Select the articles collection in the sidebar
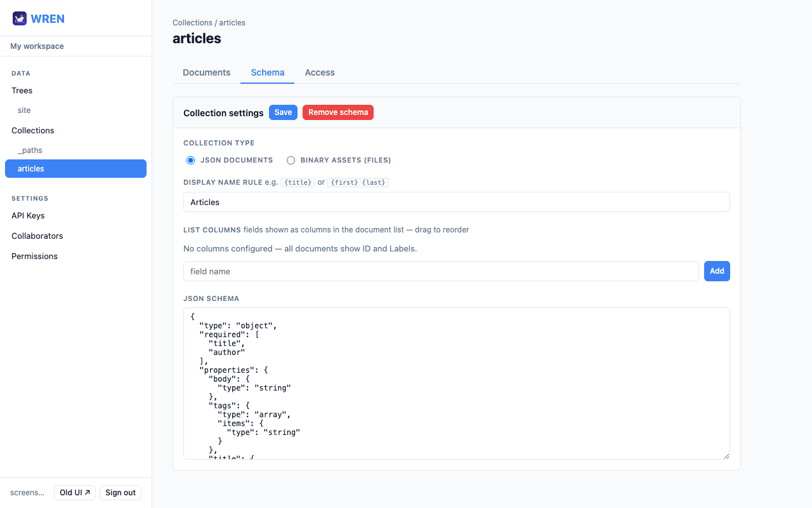Screen dimensions: 812x508 75,168
